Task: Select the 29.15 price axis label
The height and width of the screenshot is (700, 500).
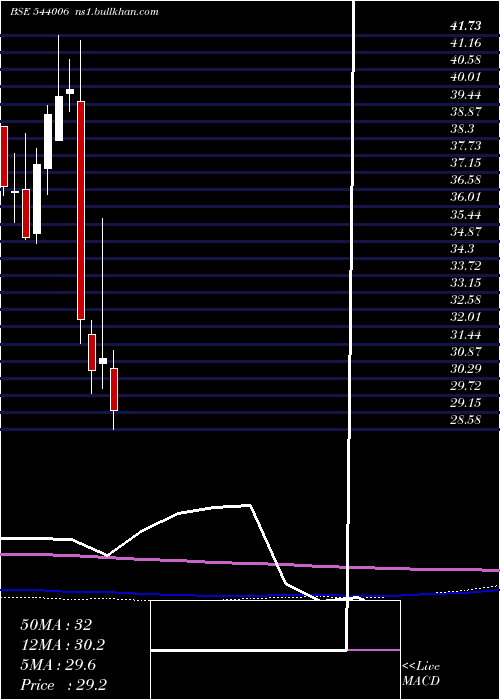Action: [466, 403]
